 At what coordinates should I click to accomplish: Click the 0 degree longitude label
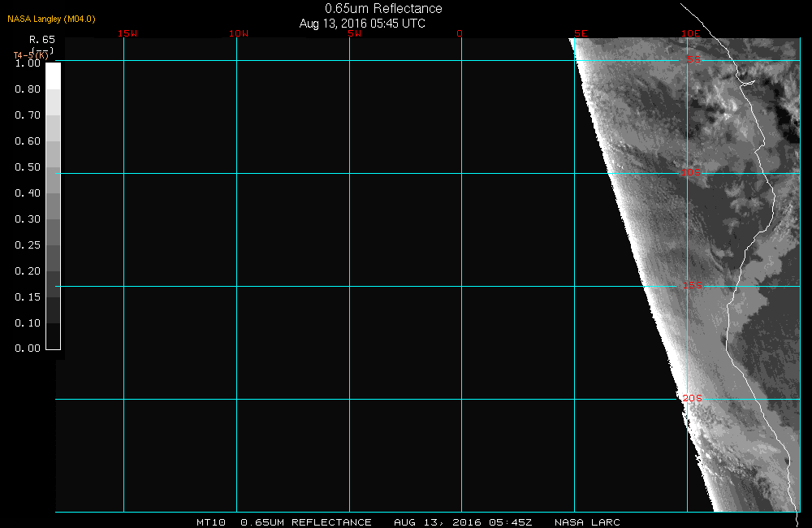(x=460, y=33)
